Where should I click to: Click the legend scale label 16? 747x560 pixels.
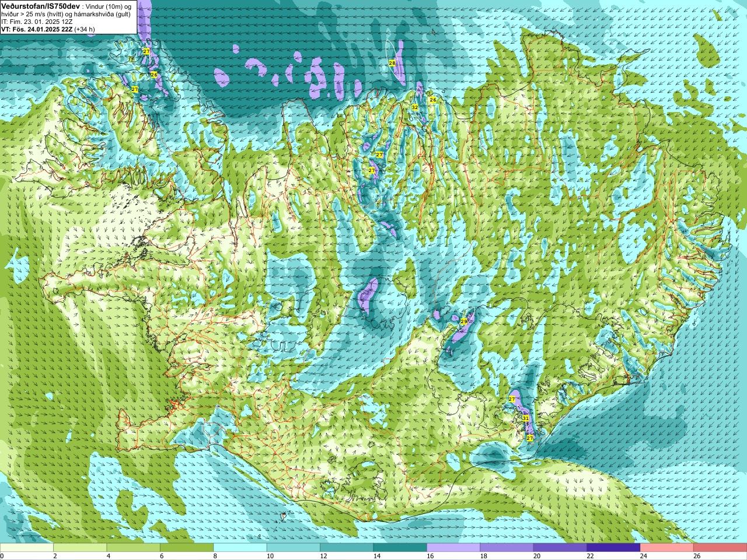pos(430,556)
